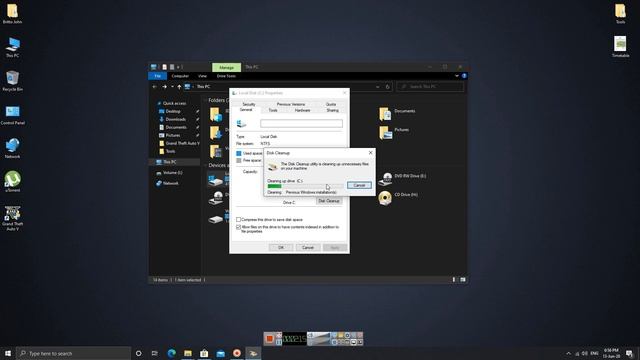Show hidden system tray icons

568,353
